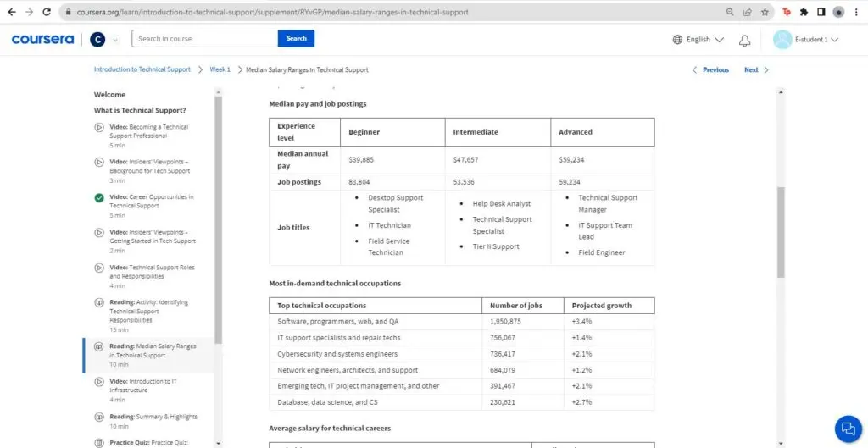This screenshot has height=448, width=868.
Task: Toggle the browser side panel icon
Action: [821, 12]
